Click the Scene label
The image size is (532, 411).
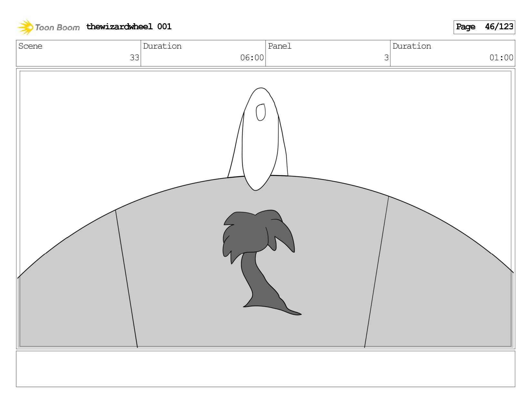pyautogui.click(x=30, y=46)
